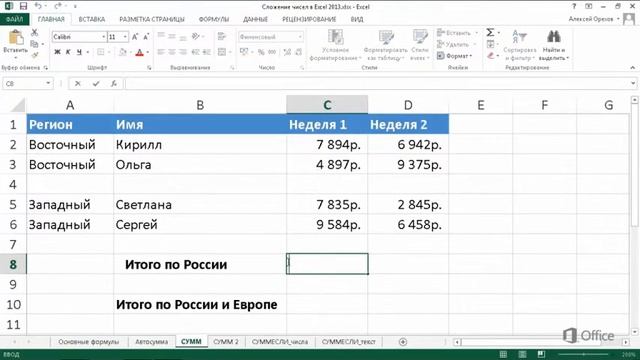Click the Cell Styles (Стили ячеек) icon
640x360 pixels.
click(420, 38)
